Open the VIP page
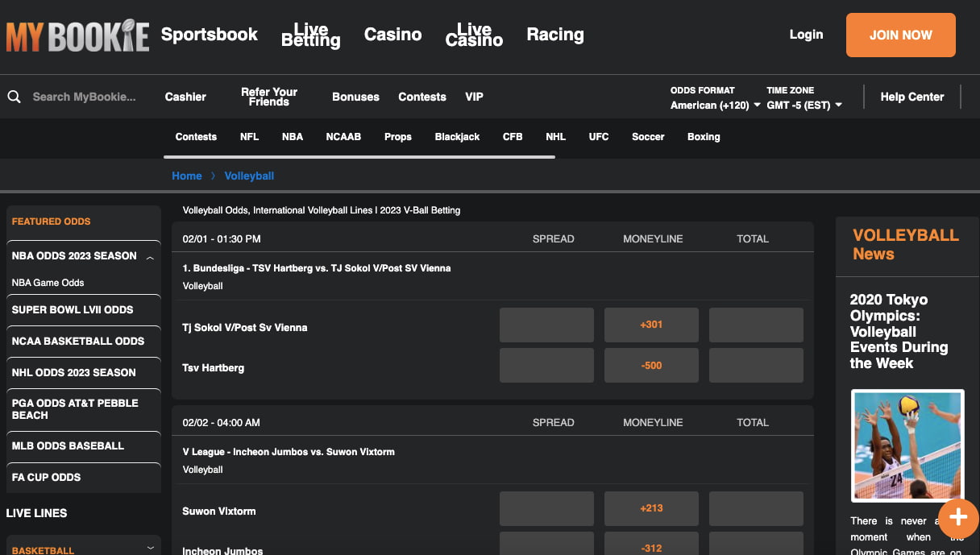The width and height of the screenshot is (980, 555). click(x=474, y=97)
